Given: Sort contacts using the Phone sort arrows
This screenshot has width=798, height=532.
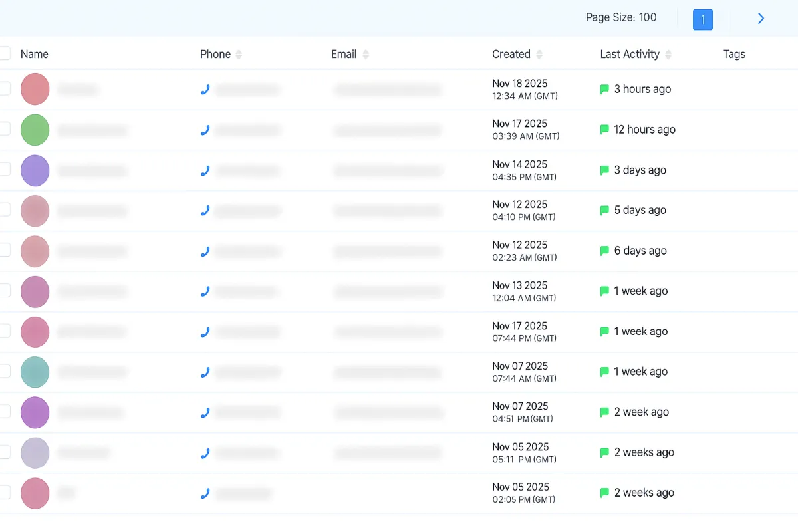Looking at the screenshot, I should (x=239, y=55).
